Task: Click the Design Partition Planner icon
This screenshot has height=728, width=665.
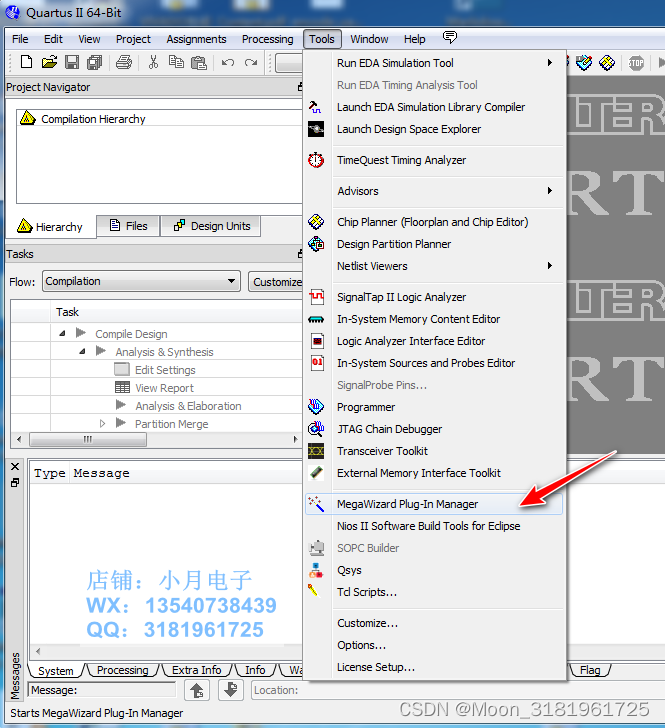Action: pyautogui.click(x=316, y=244)
